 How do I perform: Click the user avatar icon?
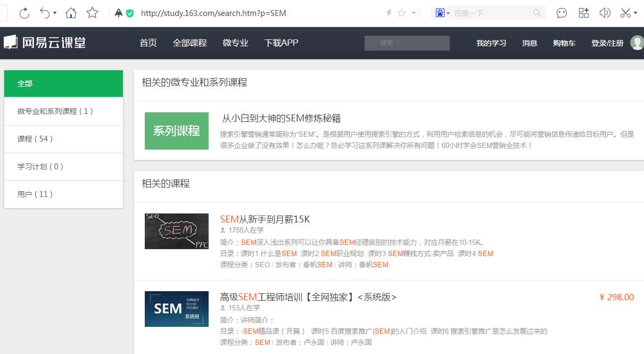point(637,43)
